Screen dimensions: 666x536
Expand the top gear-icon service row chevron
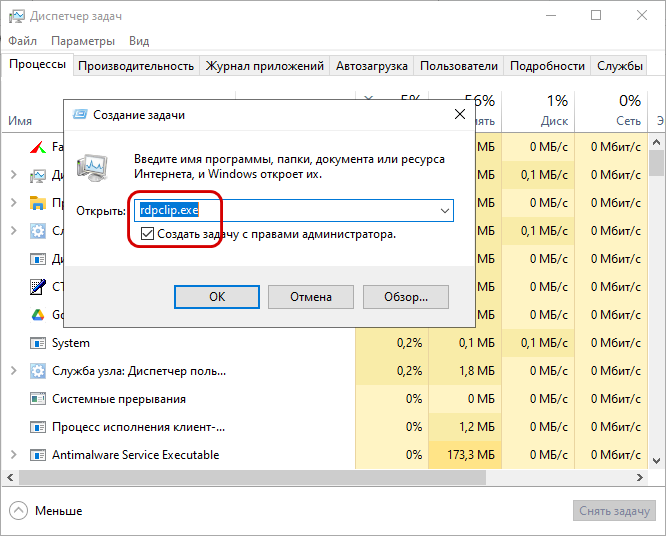pyautogui.click(x=14, y=231)
